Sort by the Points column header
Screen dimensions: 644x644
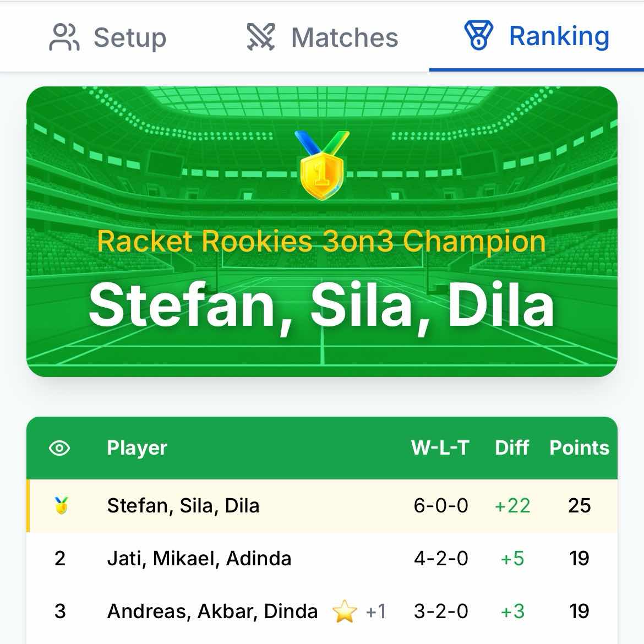579,448
